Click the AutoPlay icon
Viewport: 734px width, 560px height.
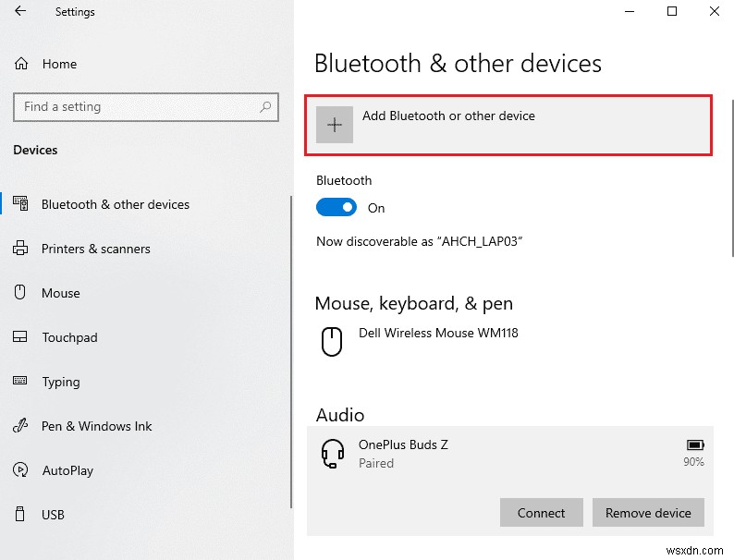pyautogui.click(x=21, y=470)
